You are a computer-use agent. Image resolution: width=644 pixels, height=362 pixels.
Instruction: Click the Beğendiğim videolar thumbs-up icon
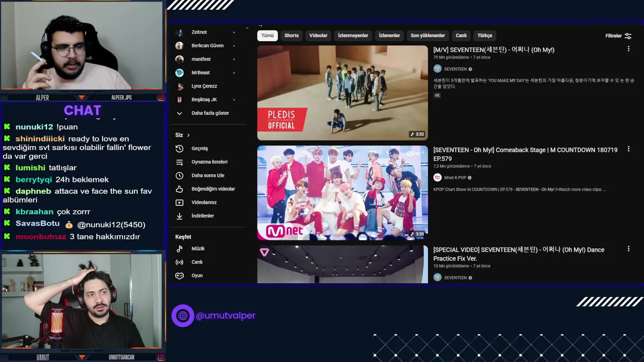[179, 189]
